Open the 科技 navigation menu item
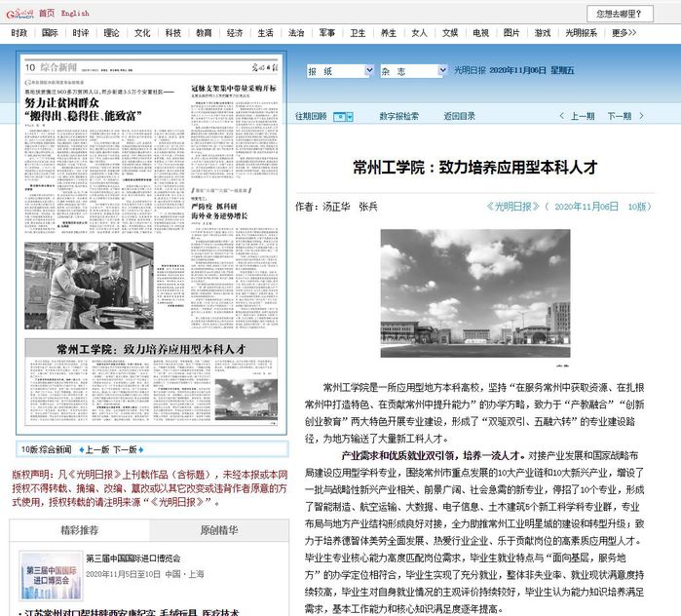The width and height of the screenshot is (681, 616). coord(172,32)
